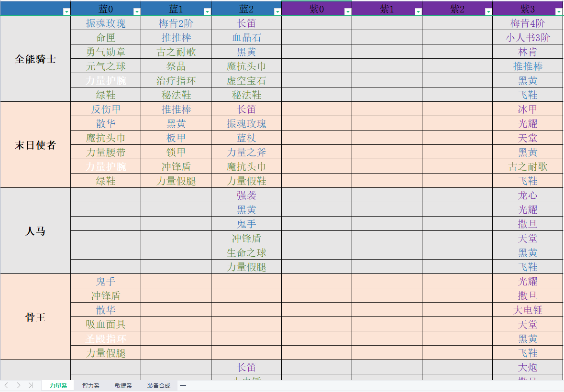Switch to the 敏捷系 sheet tab
Screen dimensions: 564x392
[x=123, y=385]
